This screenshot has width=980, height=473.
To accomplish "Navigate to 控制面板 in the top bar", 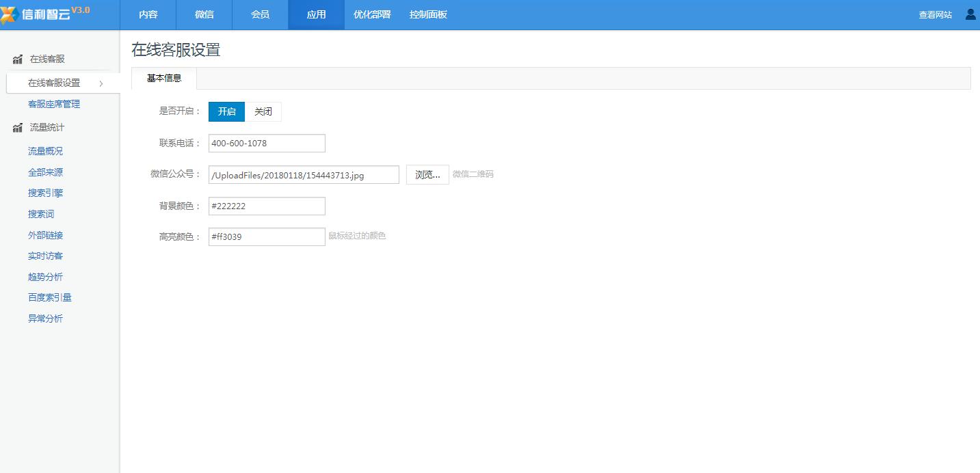I will coord(428,14).
